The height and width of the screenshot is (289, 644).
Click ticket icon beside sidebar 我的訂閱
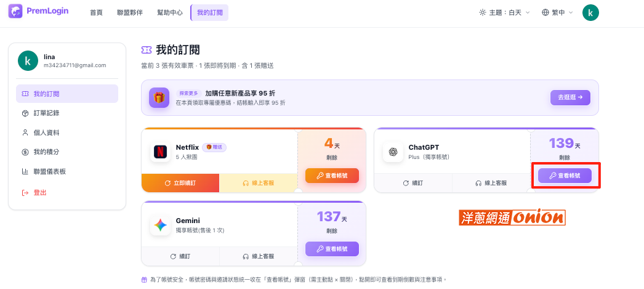point(25,94)
